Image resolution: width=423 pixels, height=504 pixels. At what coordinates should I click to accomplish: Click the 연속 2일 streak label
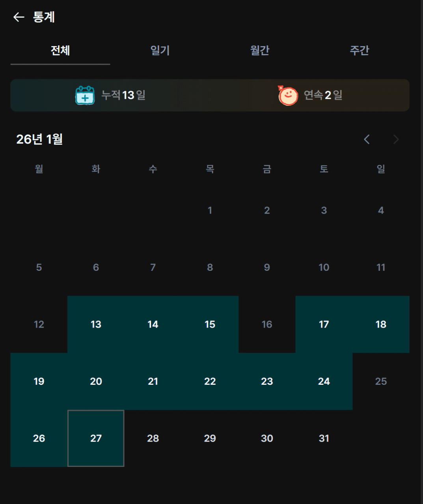point(323,95)
